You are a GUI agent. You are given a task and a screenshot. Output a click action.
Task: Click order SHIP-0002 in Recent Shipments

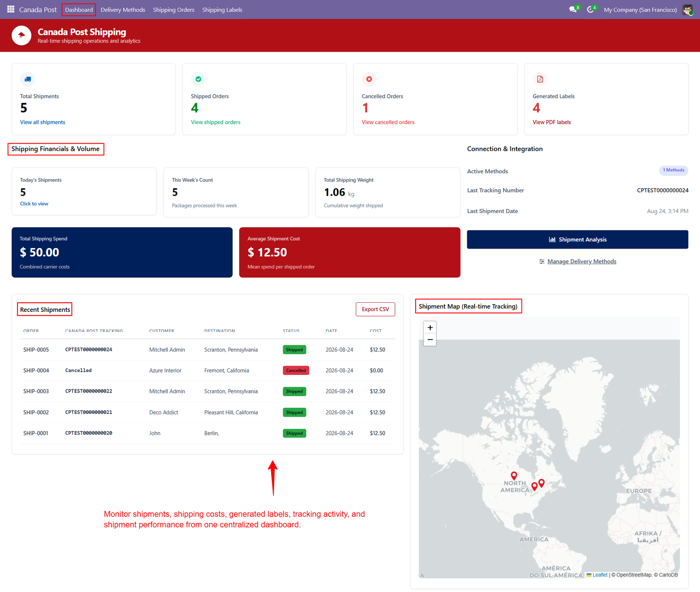(36, 412)
